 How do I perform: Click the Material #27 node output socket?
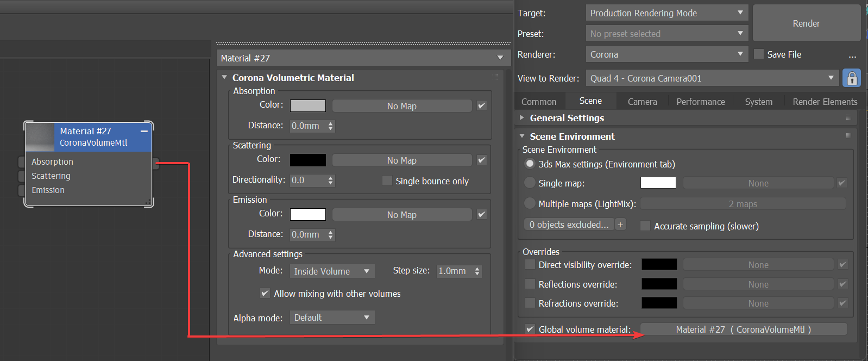pos(156,164)
